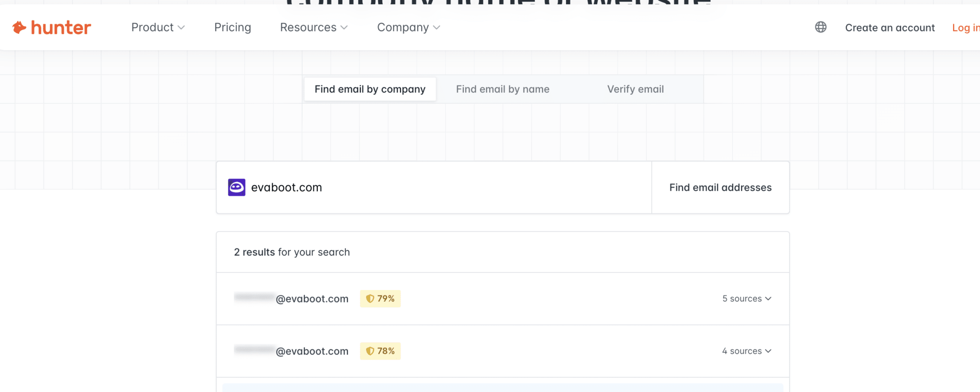
Task: Click the shield icon inside the 79% badge
Action: click(370, 298)
